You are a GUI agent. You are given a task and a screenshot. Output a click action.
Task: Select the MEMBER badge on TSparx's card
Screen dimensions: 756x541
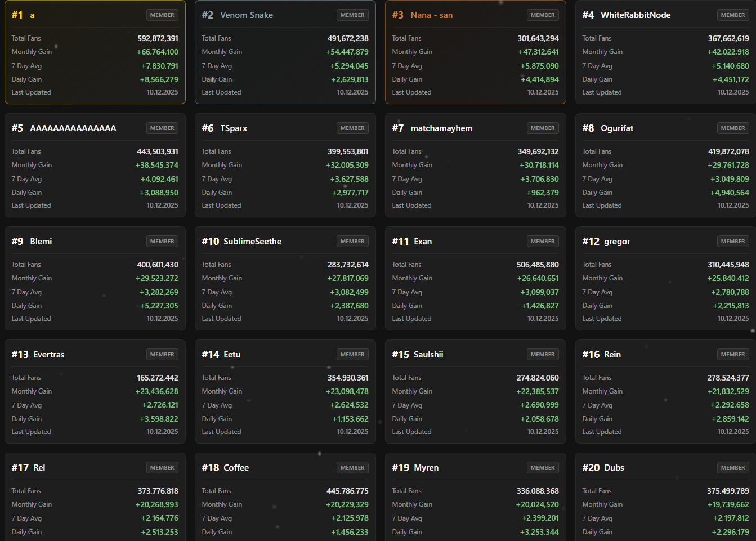click(352, 128)
